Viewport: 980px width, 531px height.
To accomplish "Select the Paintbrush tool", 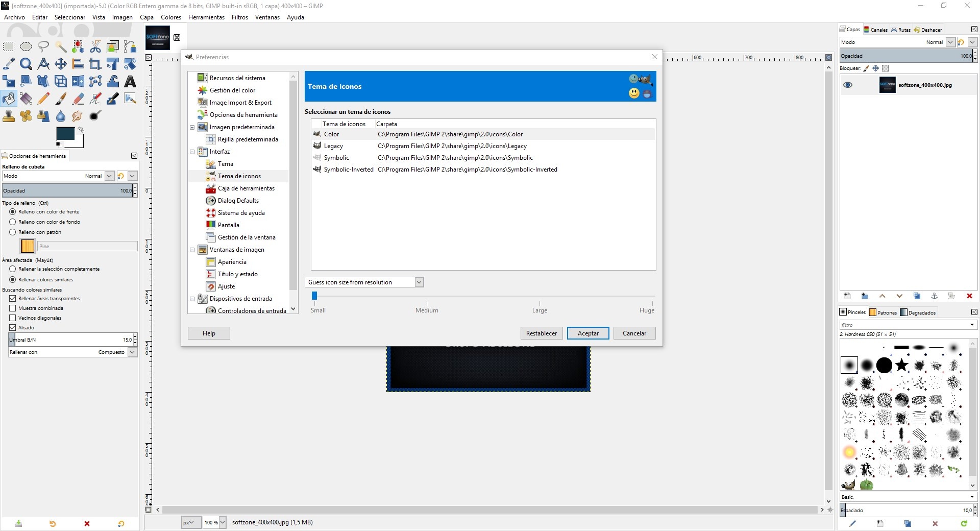I will click(61, 99).
